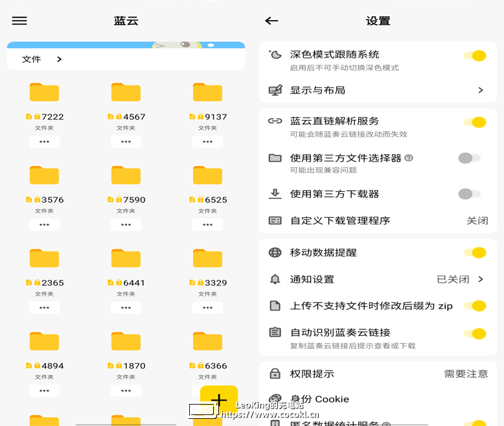Enable 使用第三方下载器 switch
Image resolution: width=504 pixels, height=426 pixels.
coord(470,194)
